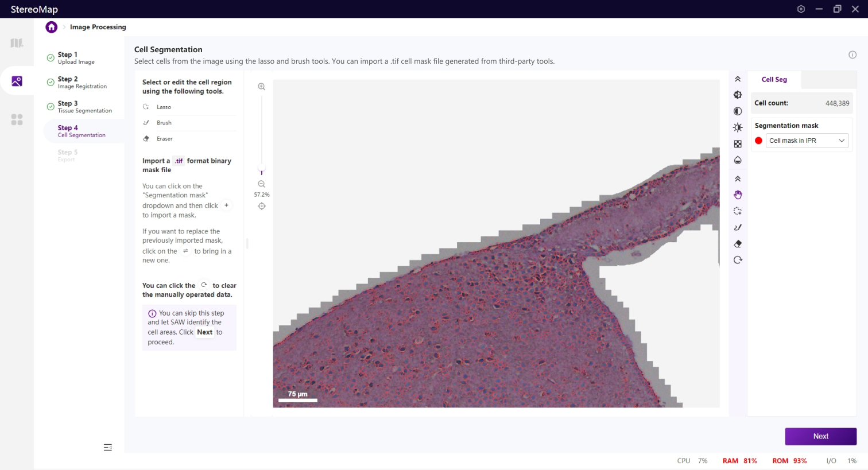Click the red segmentation mask color swatch
868x470 pixels.
758,141
